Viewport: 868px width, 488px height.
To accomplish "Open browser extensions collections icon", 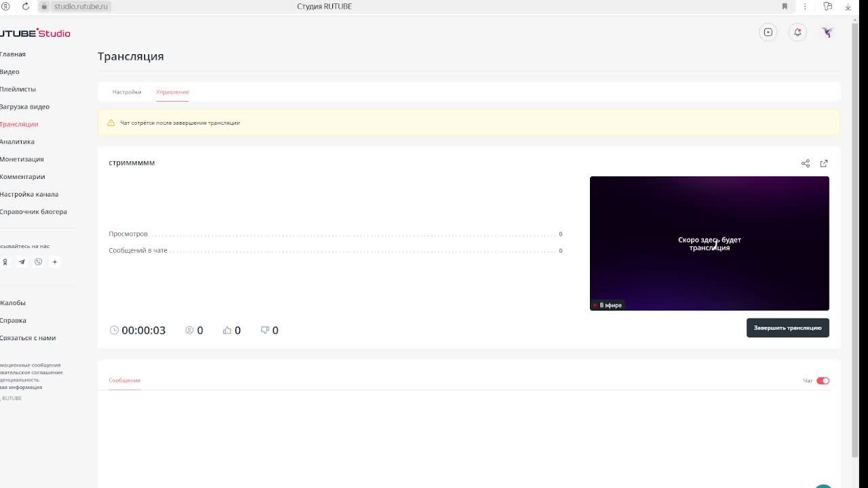I will (x=827, y=6).
